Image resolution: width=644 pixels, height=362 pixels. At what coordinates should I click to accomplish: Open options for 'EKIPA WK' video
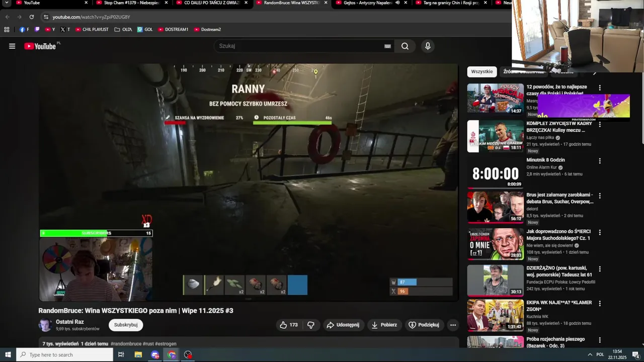coord(599,304)
